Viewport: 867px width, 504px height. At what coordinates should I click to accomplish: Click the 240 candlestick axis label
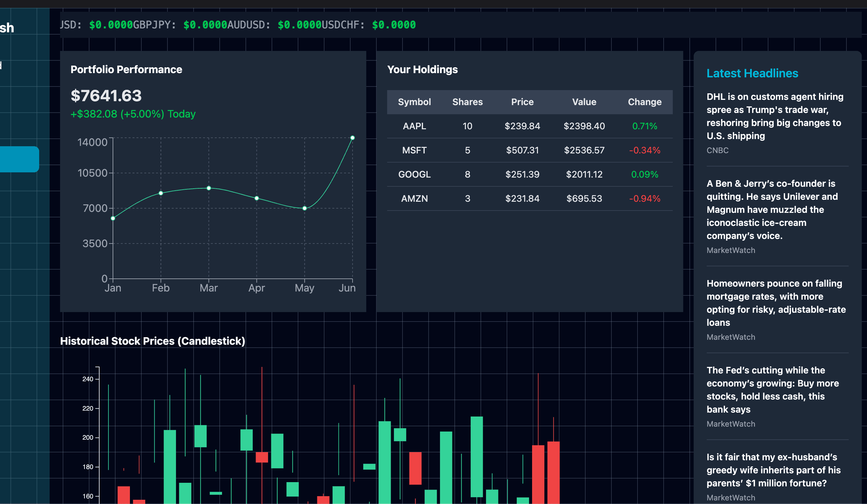tap(87, 379)
